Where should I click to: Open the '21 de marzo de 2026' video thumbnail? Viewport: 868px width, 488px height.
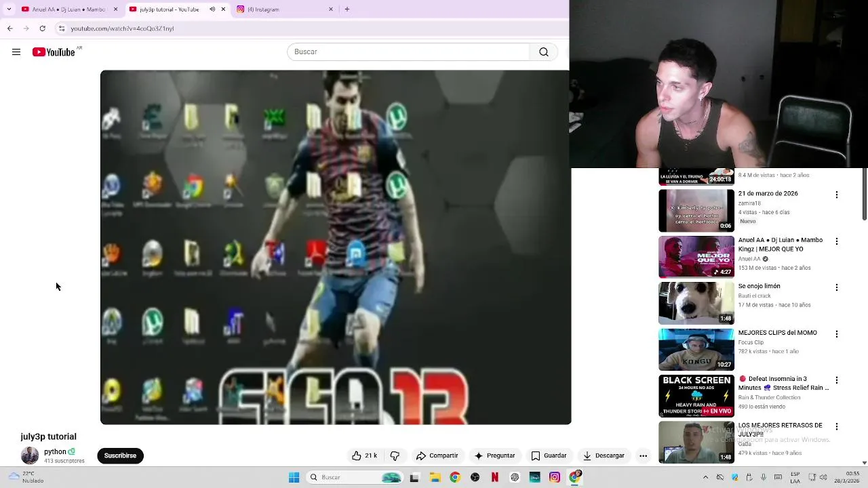696,210
